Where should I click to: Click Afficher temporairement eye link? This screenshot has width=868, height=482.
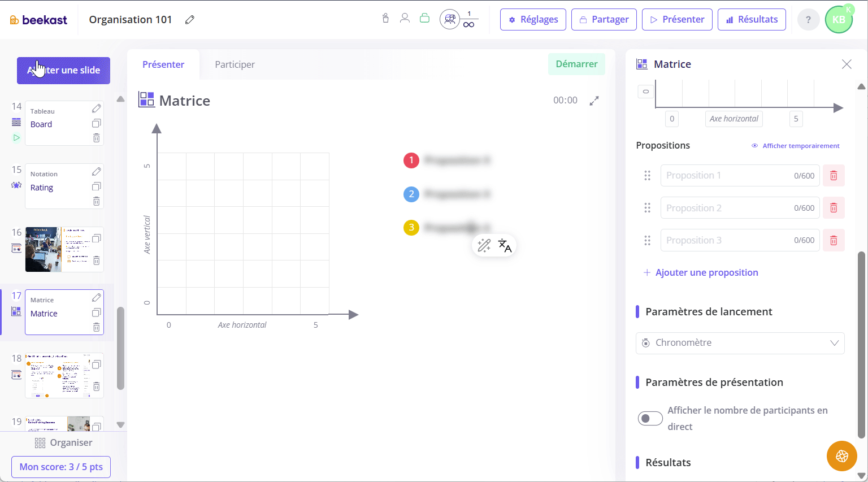[x=796, y=146]
